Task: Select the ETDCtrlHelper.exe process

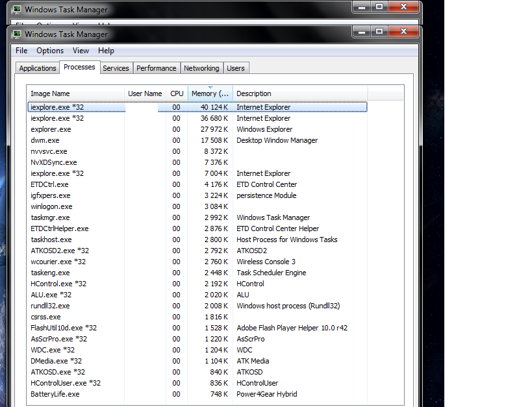Action: click(x=197, y=228)
